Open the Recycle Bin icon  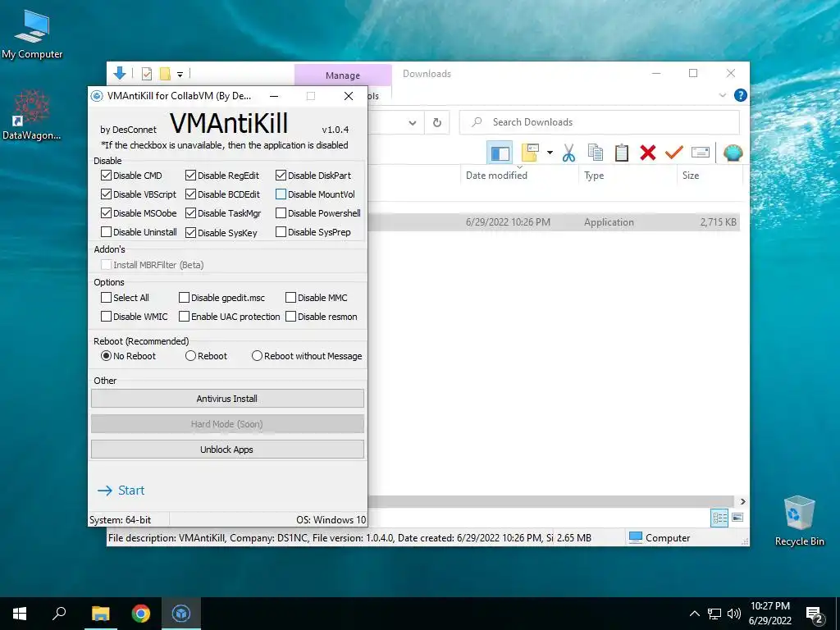click(x=799, y=521)
